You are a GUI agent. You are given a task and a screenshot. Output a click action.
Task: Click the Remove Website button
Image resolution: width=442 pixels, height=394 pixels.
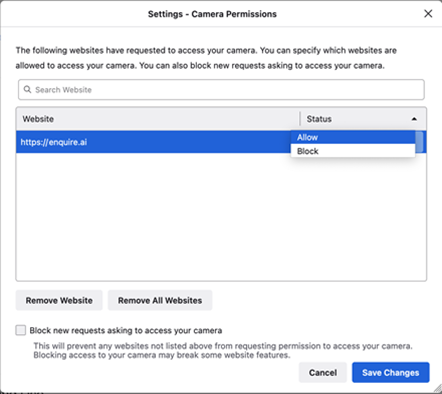[59, 300]
